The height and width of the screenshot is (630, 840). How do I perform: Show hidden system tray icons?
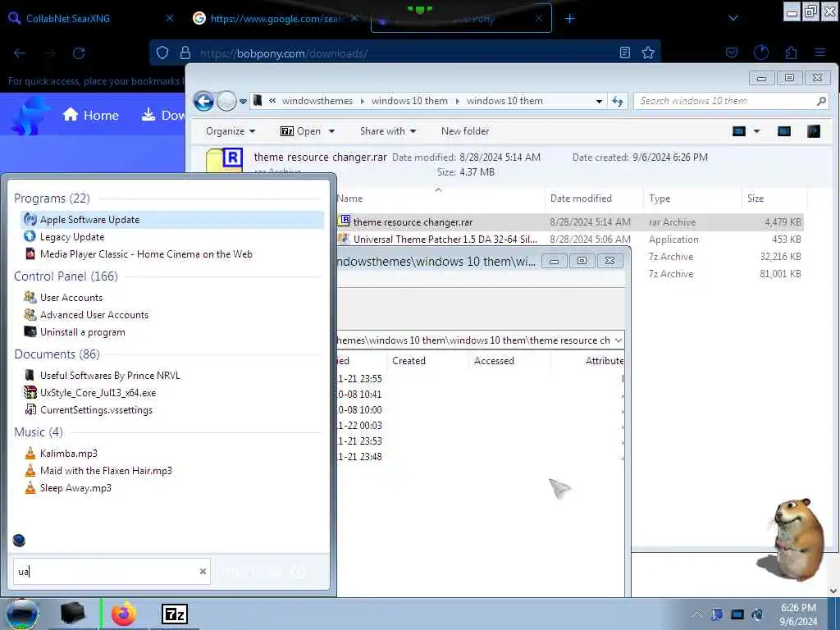pyautogui.click(x=696, y=614)
